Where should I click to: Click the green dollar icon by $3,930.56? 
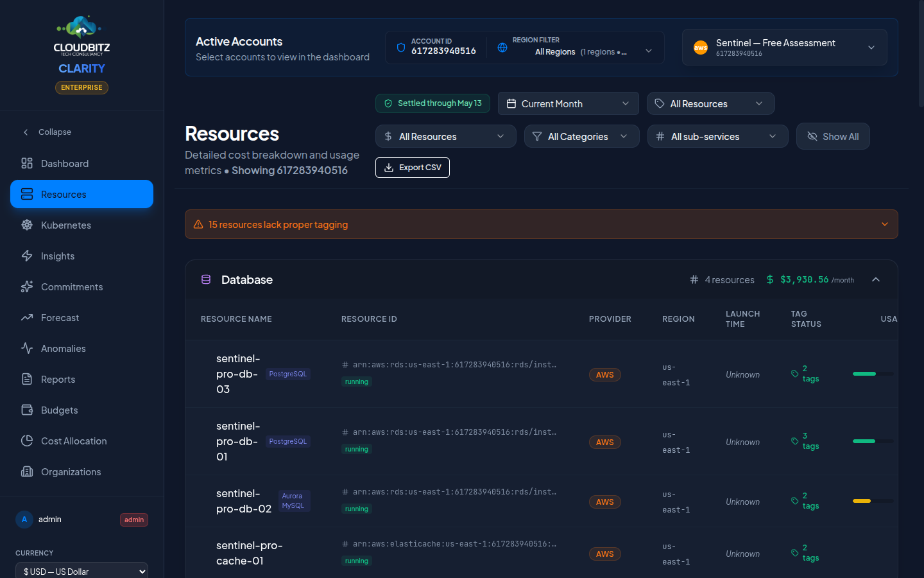pyautogui.click(x=770, y=279)
